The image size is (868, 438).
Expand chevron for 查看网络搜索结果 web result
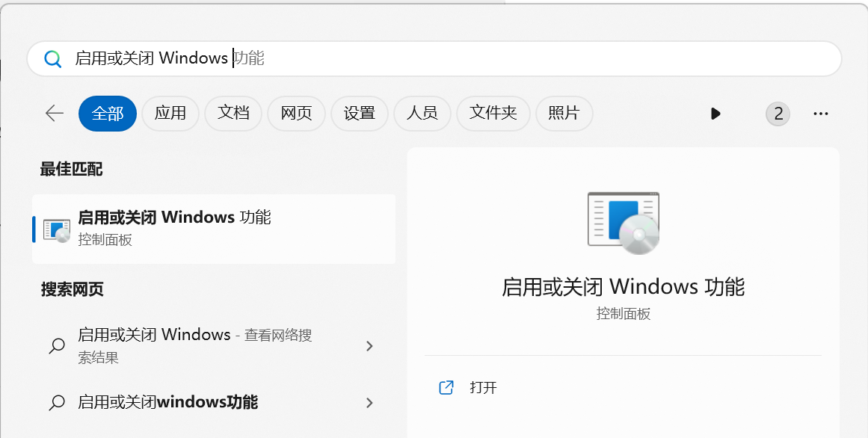[370, 346]
